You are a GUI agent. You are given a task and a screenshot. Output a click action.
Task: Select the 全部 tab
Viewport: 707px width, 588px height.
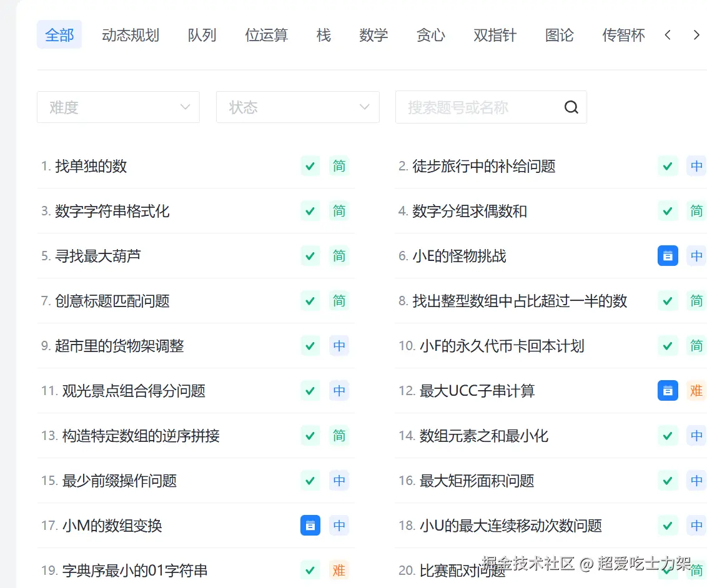[x=59, y=35]
